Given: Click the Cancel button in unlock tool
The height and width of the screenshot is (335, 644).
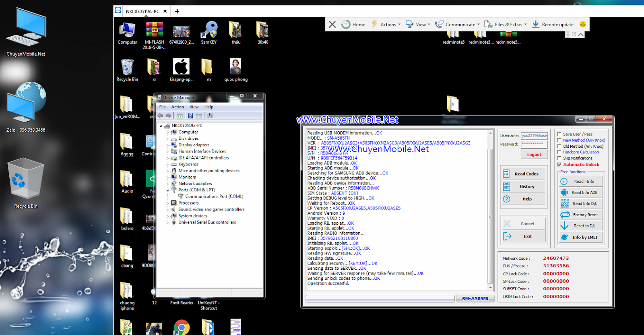Looking at the screenshot, I should tap(524, 223).
